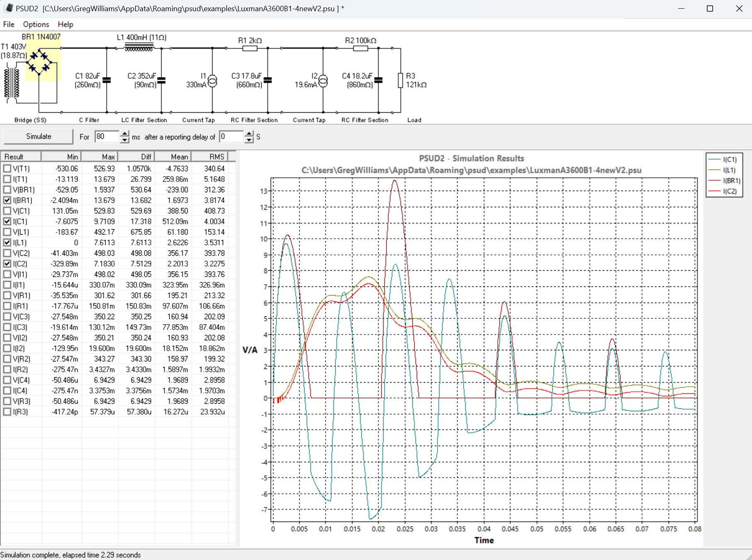
Task: Increase the simulation time with up arrow
Action: tap(125, 133)
